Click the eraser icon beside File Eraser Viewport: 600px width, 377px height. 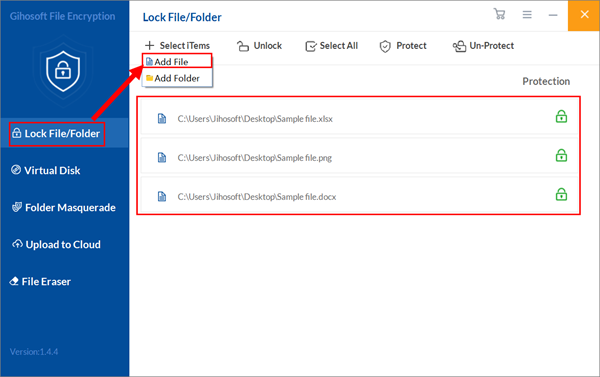[x=14, y=281]
